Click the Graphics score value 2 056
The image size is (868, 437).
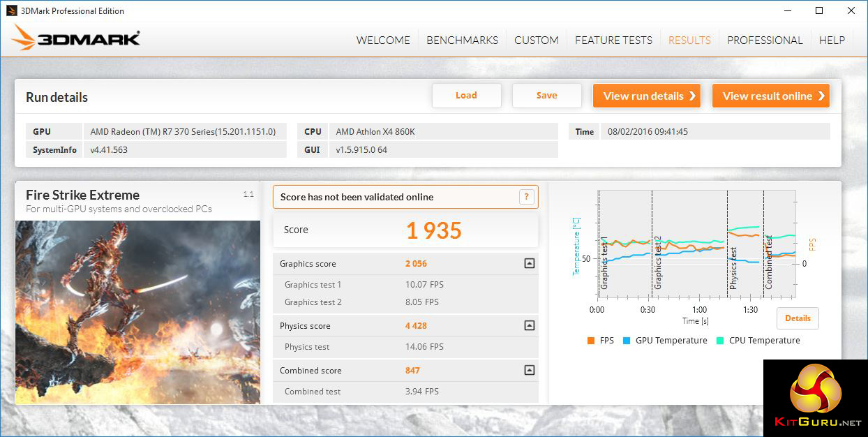tap(416, 264)
